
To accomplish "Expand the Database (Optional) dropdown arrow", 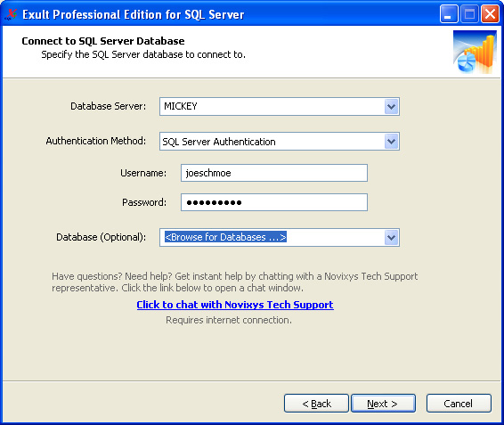I will coord(391,237).
